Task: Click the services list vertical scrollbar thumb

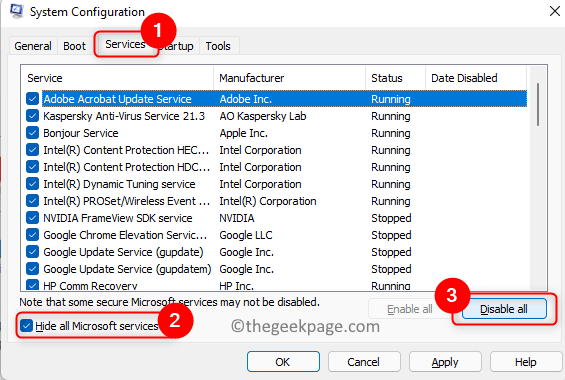Action: pos(538,104)
